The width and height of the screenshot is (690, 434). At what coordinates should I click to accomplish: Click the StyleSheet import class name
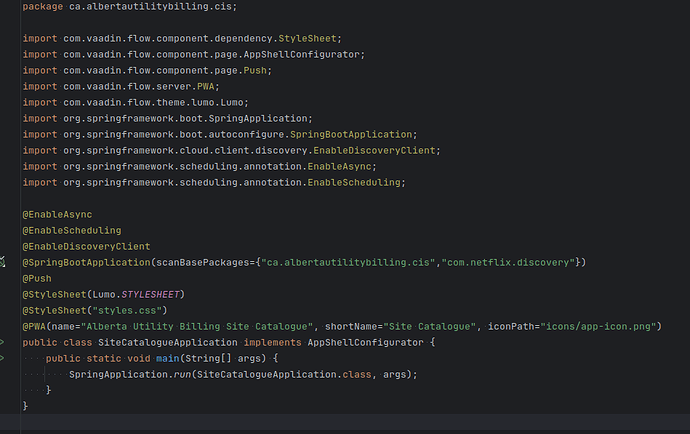307,39
